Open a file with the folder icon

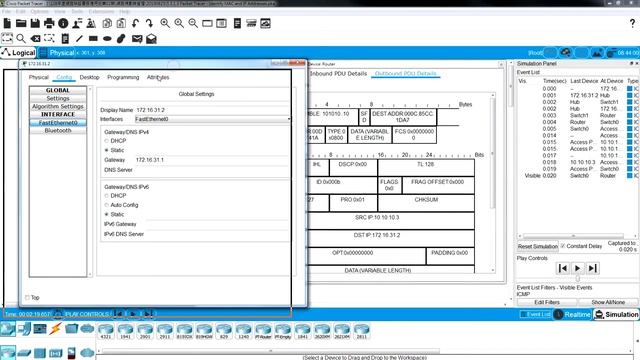21,23
